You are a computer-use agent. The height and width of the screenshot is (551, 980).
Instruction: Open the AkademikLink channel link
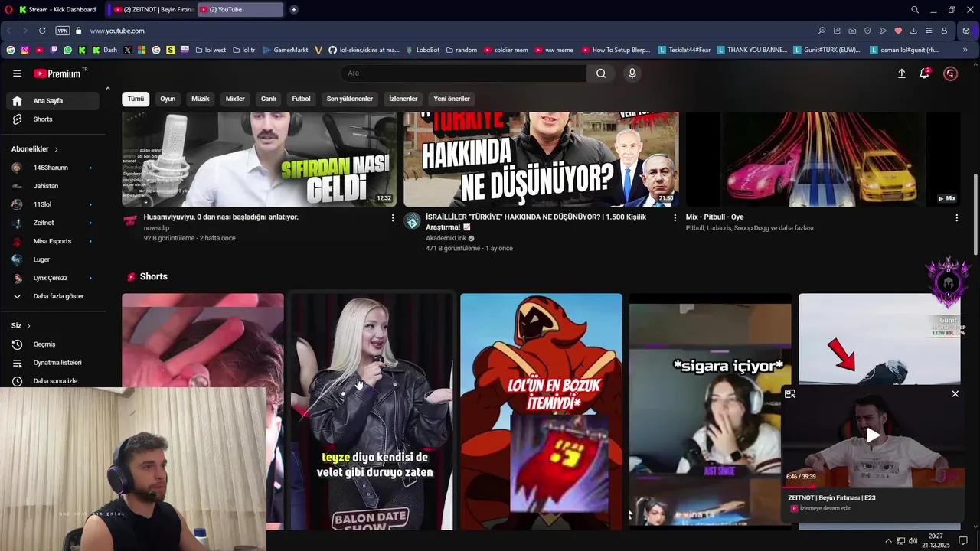(446, 238)
